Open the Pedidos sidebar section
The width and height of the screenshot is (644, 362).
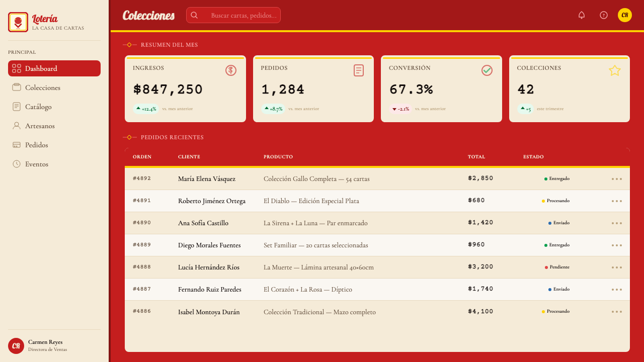tap(54, 145)
